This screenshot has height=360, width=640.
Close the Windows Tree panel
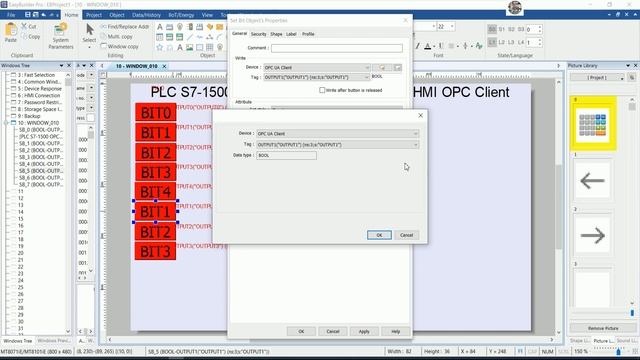[69, 65]
